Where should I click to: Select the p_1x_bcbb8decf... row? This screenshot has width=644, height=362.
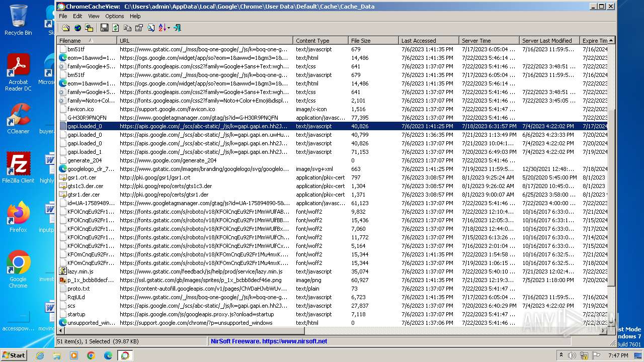[333, 280]
